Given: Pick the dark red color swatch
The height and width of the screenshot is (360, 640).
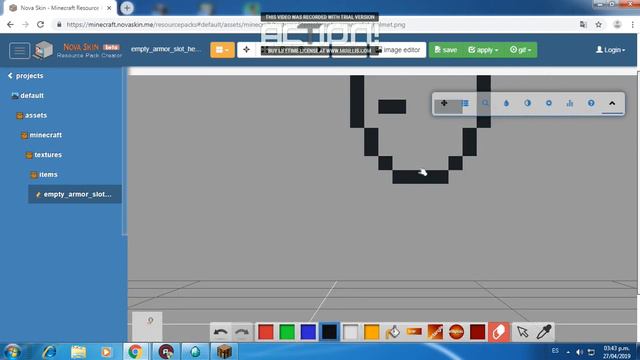Looking at the screenshot, I should [x=478, y=332].
